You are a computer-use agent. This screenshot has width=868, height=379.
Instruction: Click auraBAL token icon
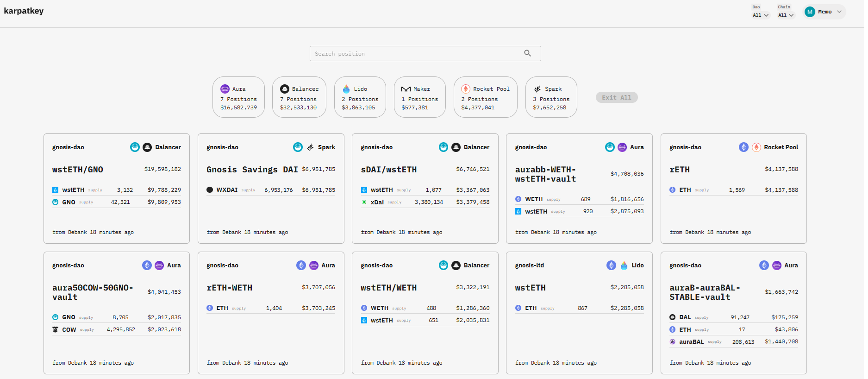pos(673,342)
